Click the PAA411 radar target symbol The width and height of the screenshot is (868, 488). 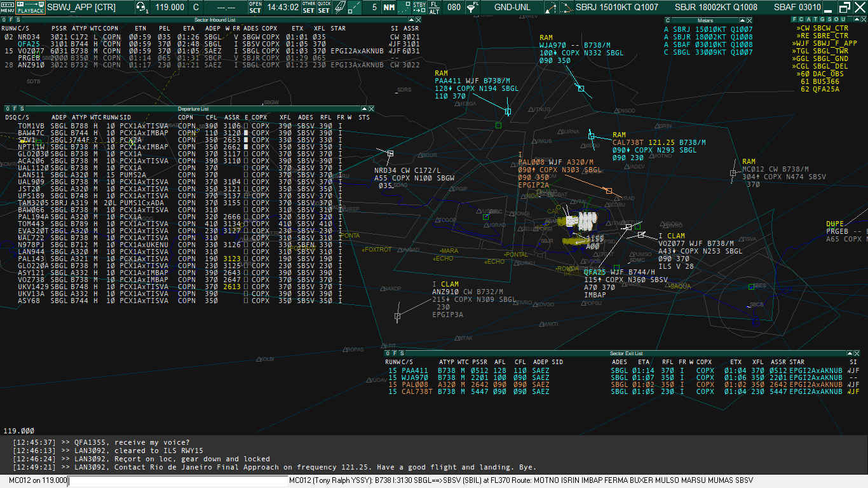click(508, 111)
